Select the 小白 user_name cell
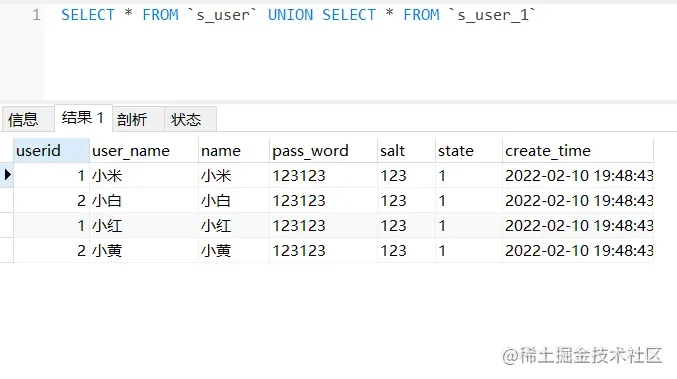 coord(144,201)
